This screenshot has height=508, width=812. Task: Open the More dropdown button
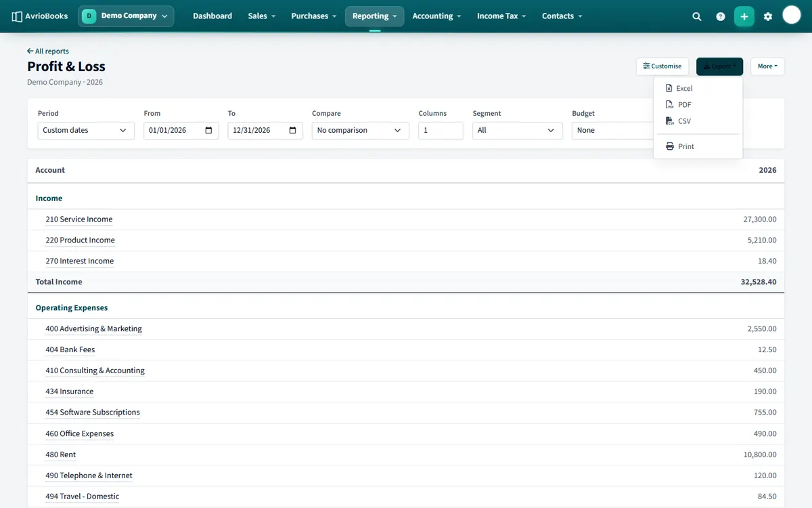[767, 66]
